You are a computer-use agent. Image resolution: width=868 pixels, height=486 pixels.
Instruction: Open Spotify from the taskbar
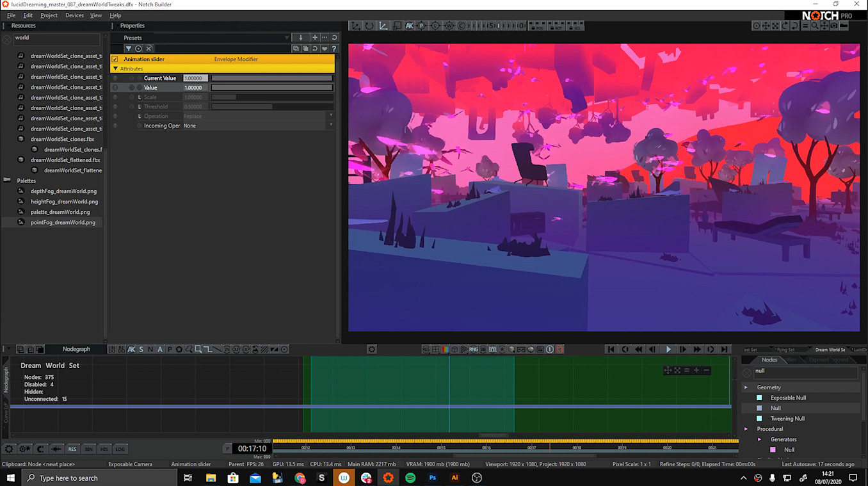[x=410, y=478]
